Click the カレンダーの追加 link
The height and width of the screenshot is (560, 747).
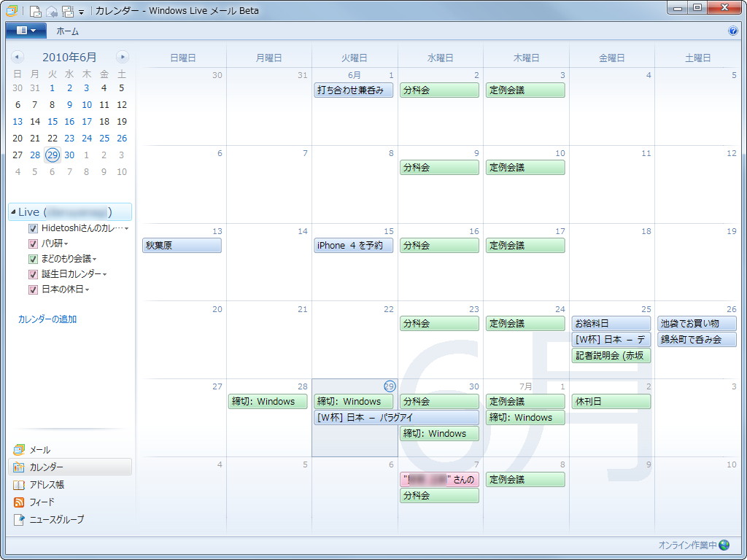[x=47, y=319]
